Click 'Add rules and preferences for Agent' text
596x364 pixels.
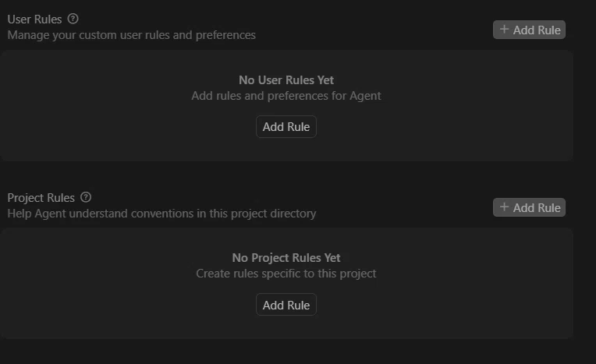(286, 96)
